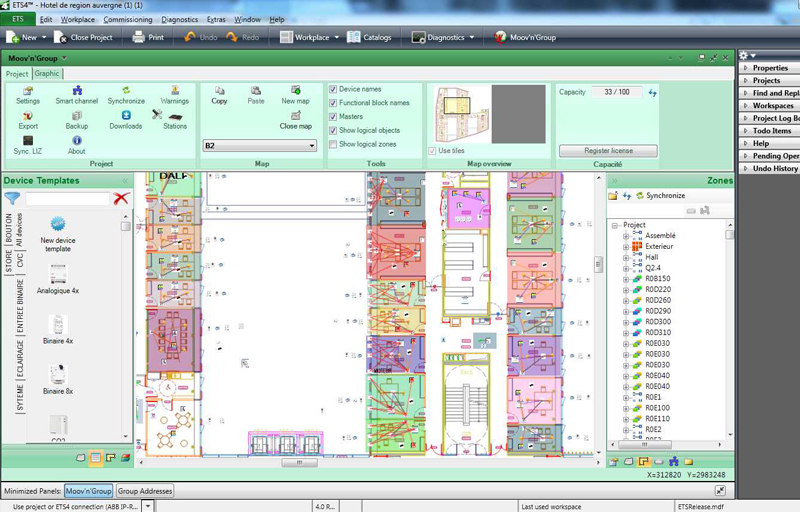Collapse the Project tree root
This screenshot has height=512, width=800.
tap(615, 225)
